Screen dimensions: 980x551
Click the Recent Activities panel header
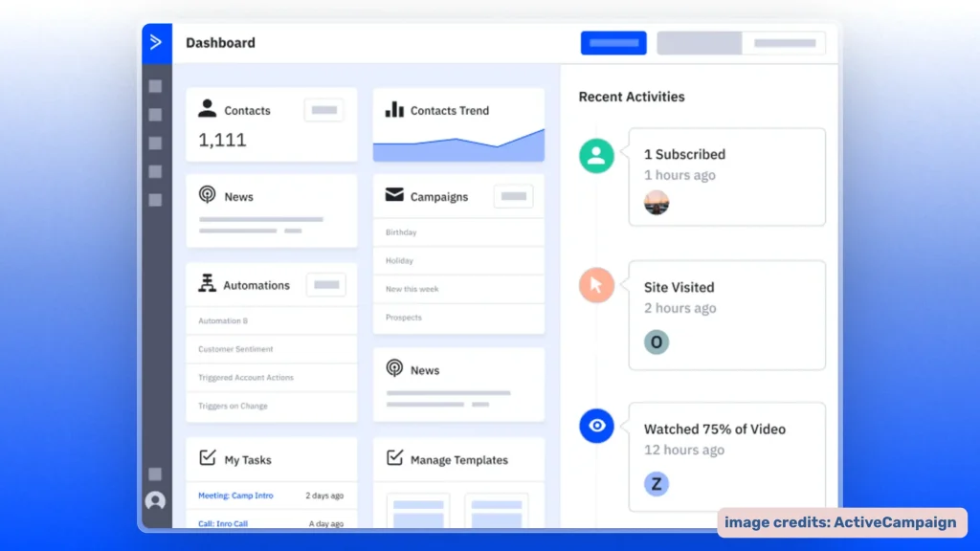632,97
